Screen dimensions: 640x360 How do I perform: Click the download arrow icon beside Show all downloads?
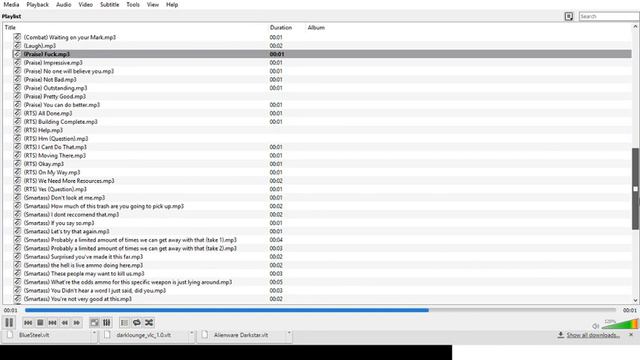(561, 335)
